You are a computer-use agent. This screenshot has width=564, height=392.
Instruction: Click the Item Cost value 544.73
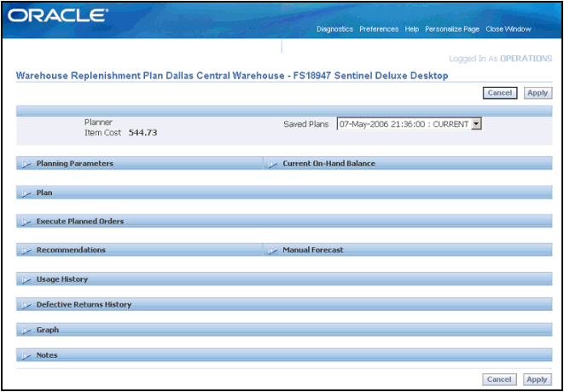pos(142,133)
